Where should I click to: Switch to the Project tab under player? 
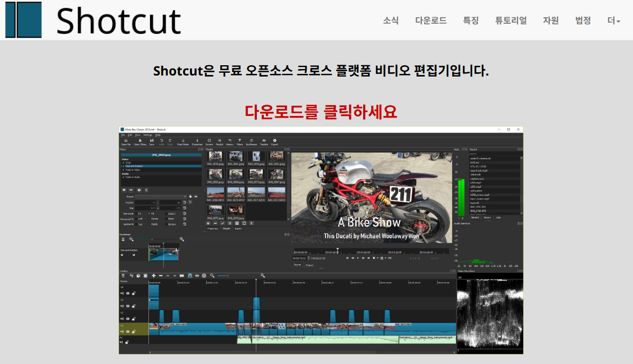[x=310, y=265]
